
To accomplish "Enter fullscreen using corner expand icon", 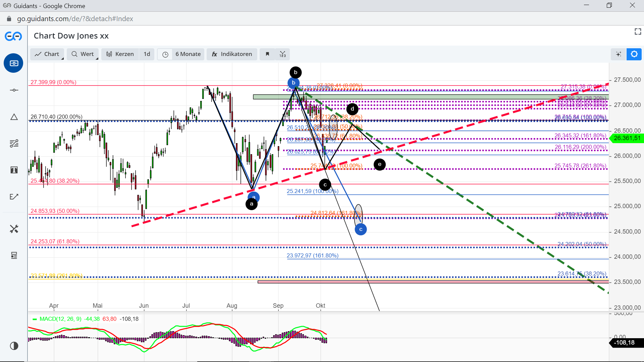I will (x=638, y=32).
